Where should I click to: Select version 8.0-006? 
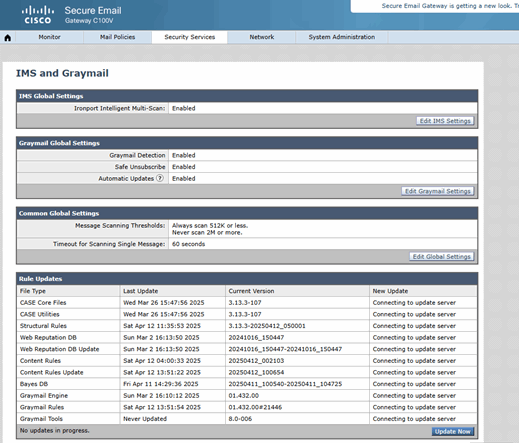point(240,419)
